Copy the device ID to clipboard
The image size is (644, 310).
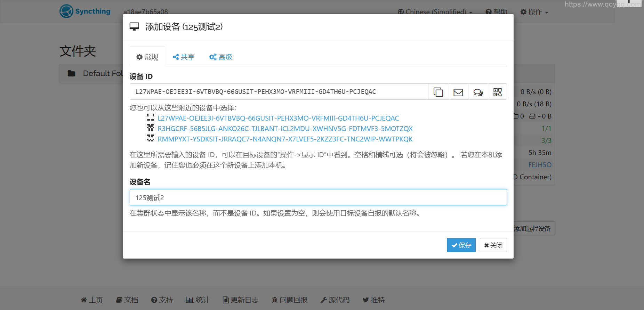pos(438,92)
